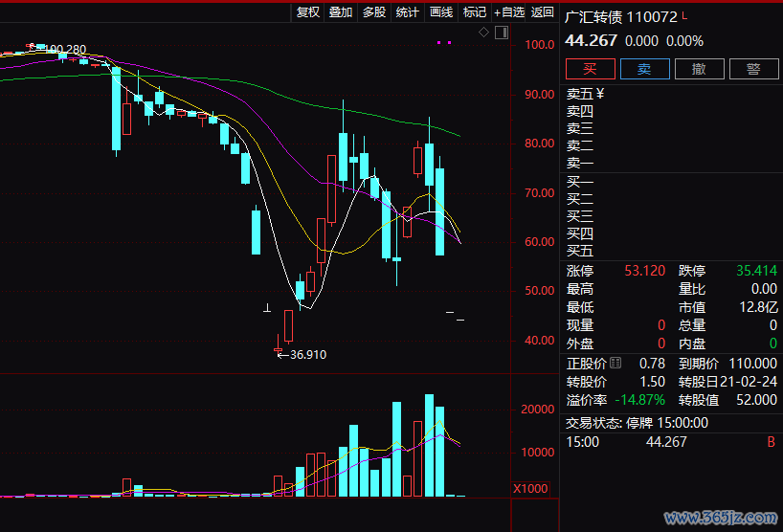Click the diamond icon above the chart
The image size is (783, 532).
(484, 33)
